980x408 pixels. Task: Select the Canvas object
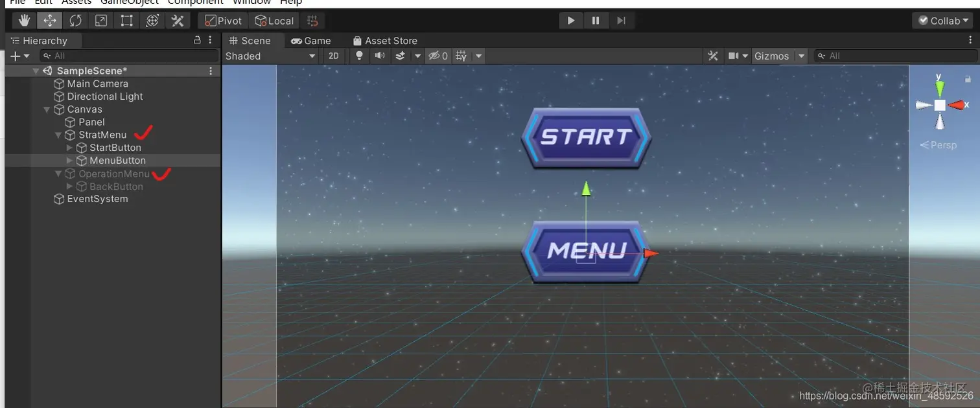(84, 109)
